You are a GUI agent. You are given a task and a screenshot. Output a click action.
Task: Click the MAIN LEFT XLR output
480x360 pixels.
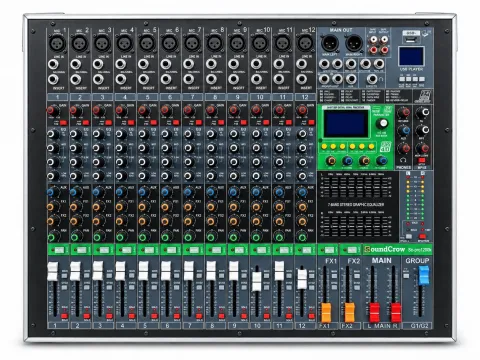pos(330,43)
